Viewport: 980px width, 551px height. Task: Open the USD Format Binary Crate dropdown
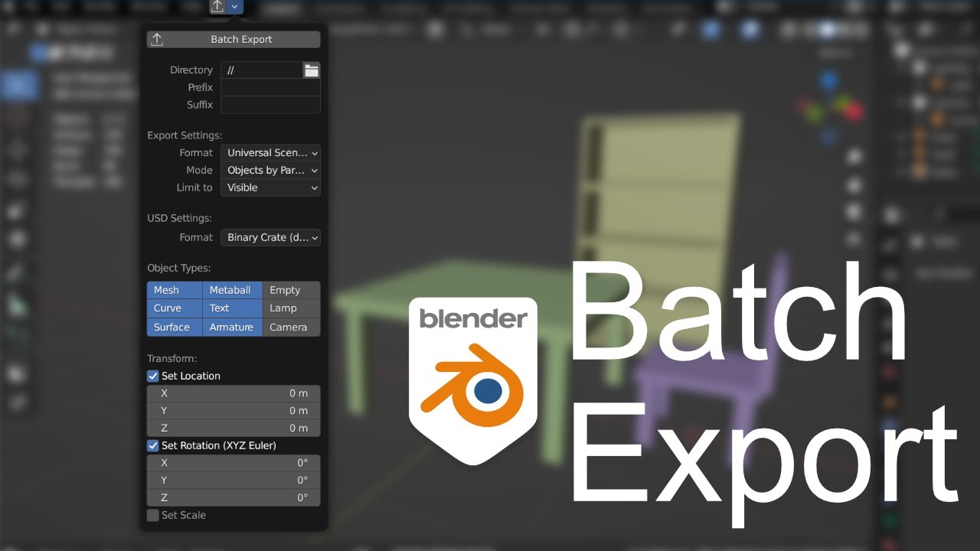coord(270,238)
